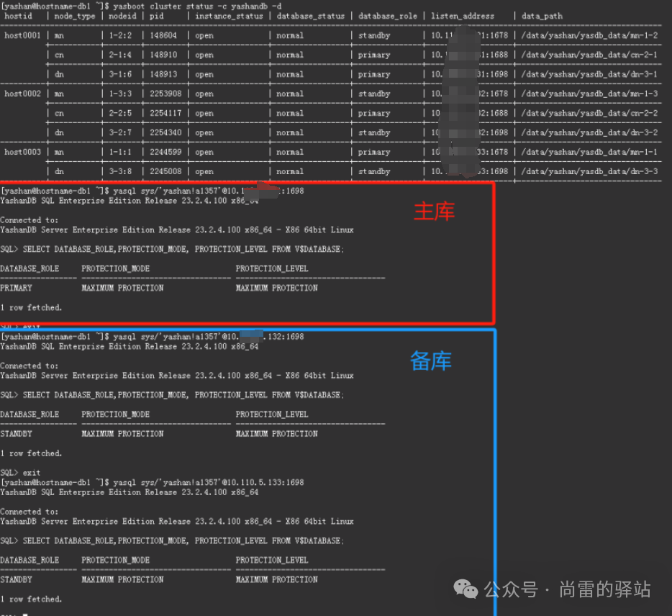The image size is (672, 616).
Task: Click nodeid 3-3:8
Action: (x=120, y=171)
